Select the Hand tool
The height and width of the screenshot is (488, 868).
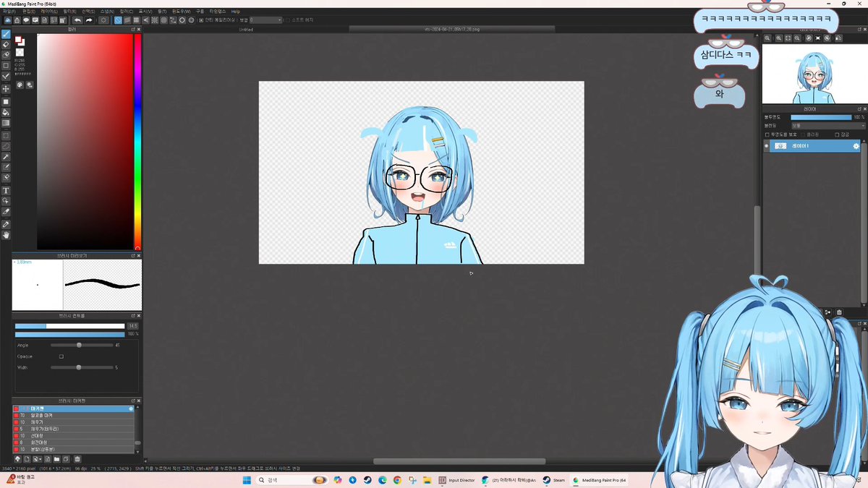6,235
